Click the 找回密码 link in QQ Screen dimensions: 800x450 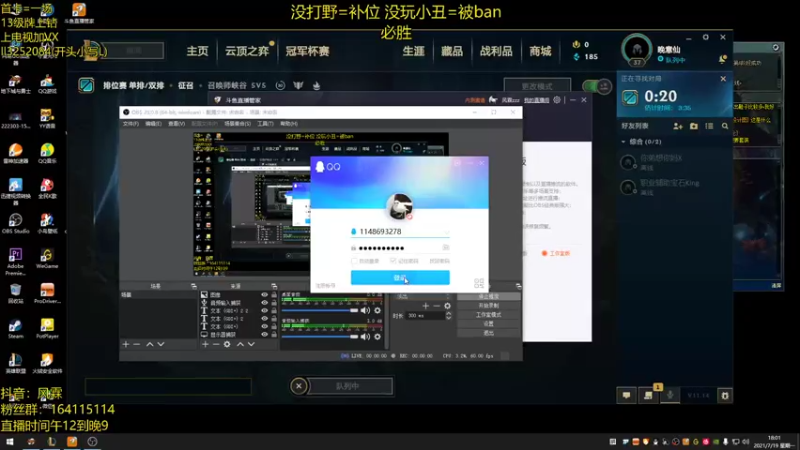tap(439, 261)
